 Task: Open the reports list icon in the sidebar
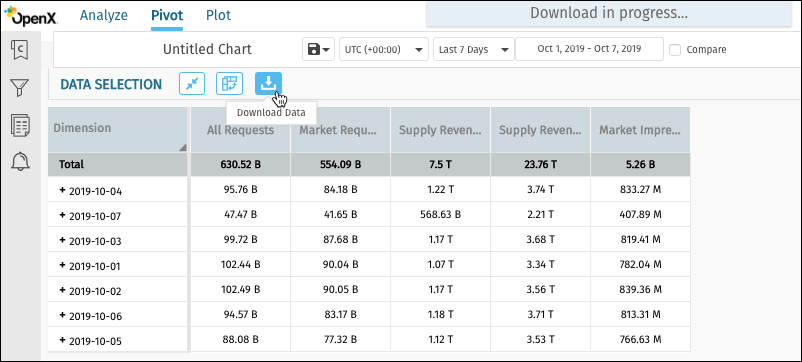click(x=20, y=125)
